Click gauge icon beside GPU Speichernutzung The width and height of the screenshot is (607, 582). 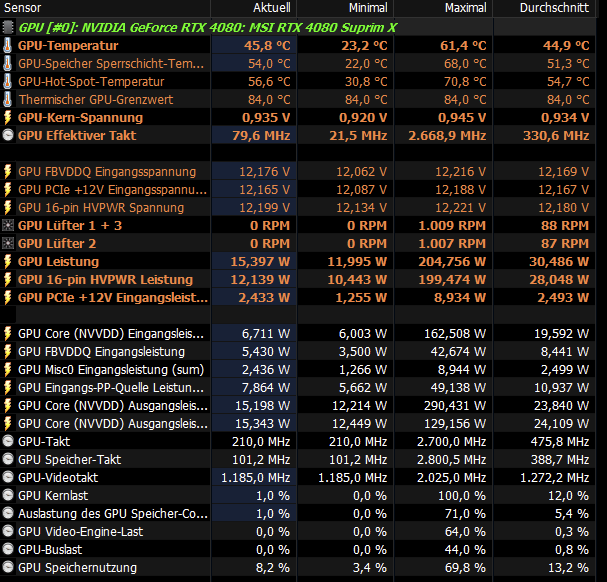[8, 567]
